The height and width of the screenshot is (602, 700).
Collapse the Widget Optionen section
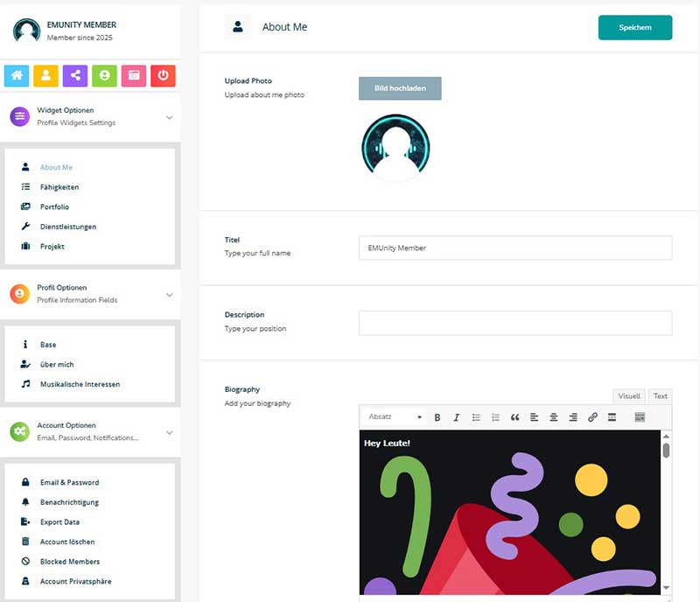click(x=169, y=117)
